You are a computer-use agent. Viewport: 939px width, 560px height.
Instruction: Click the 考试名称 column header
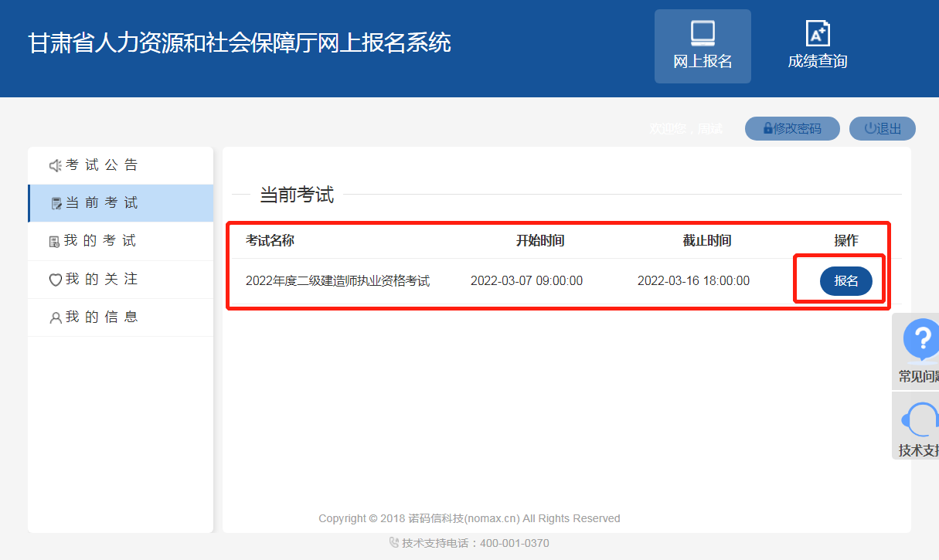point(270,241)
